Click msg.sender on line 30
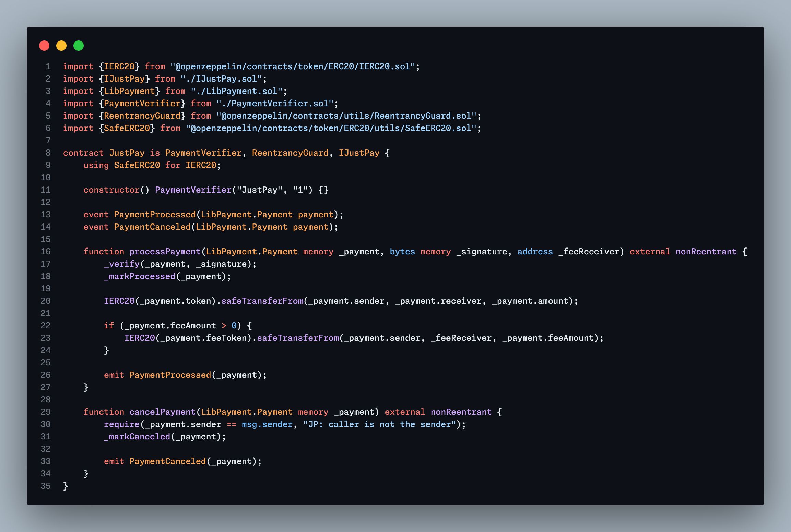791x532 pixels. pyautogui.click(x=267, y=424)
